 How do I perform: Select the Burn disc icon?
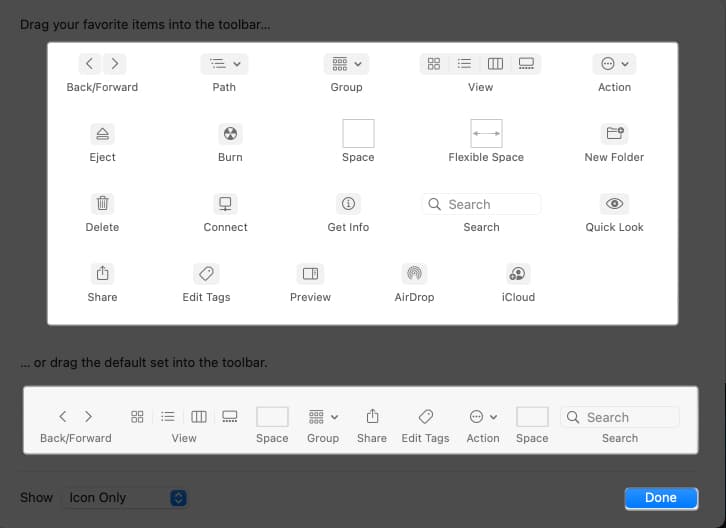pyautogui.click(x=230, y=134)
